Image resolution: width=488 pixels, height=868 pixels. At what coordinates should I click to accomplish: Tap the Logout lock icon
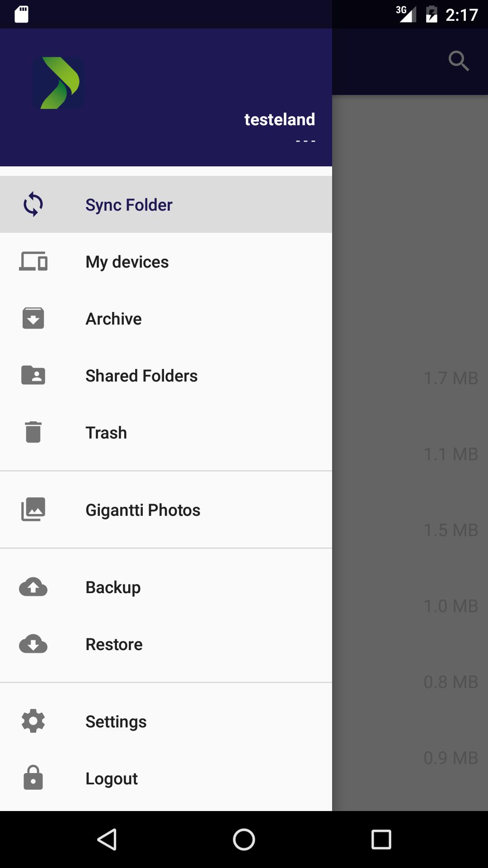33,778
